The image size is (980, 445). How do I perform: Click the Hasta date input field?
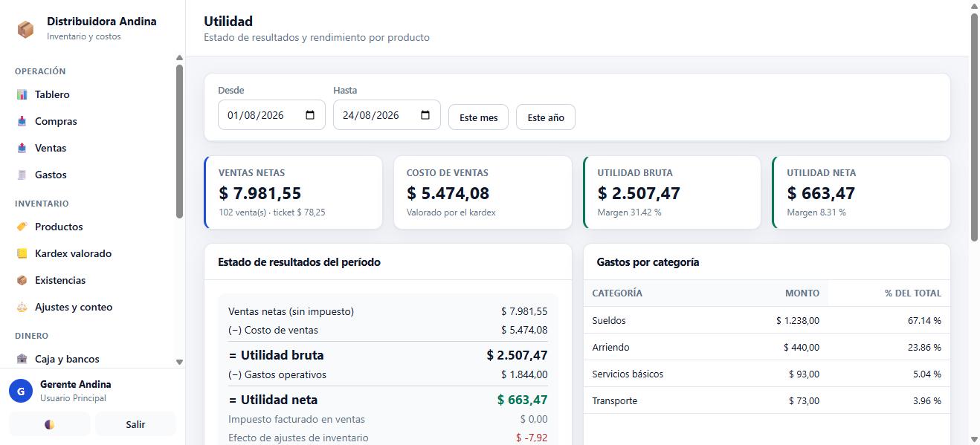tap(387, 115)
